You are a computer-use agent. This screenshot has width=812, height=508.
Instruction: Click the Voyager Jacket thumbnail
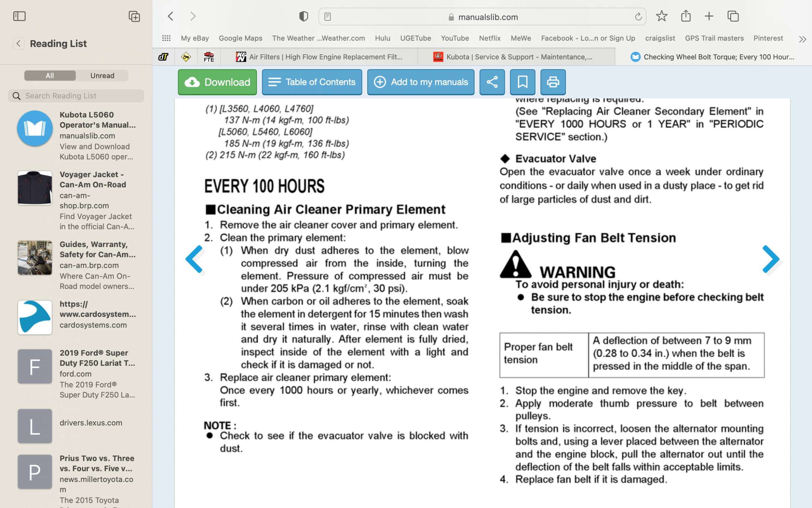click(35, 188)
